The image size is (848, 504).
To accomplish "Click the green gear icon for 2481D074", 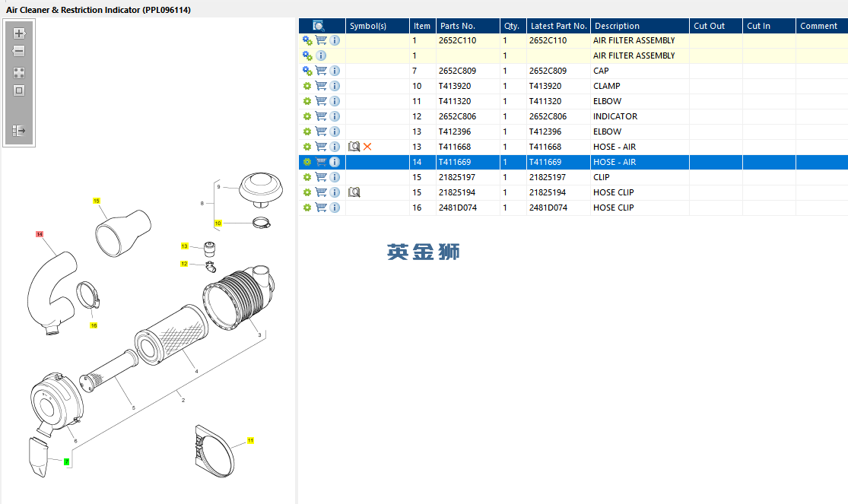I will [307, 207].
